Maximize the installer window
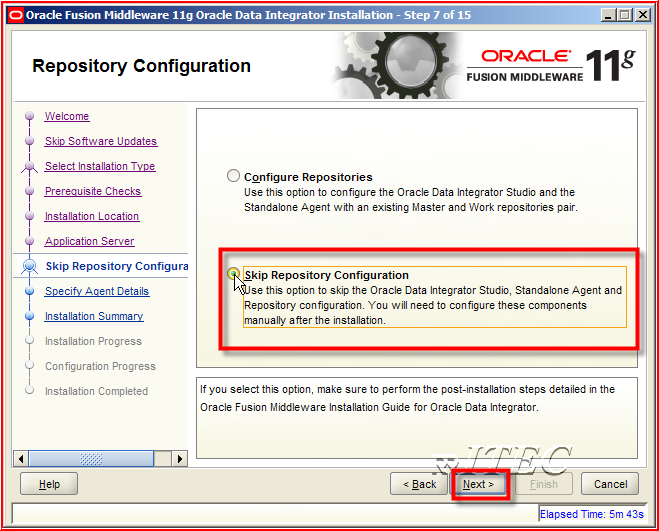 tap(625, 15)
